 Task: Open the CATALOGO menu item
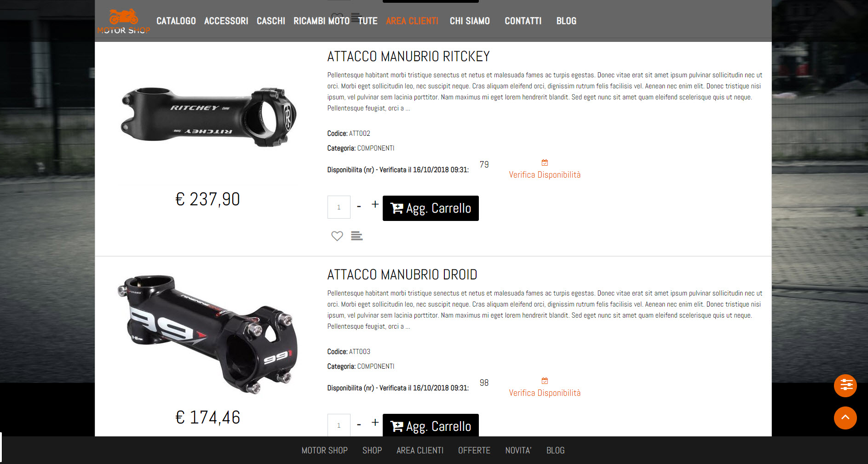(x=176, y=21)
